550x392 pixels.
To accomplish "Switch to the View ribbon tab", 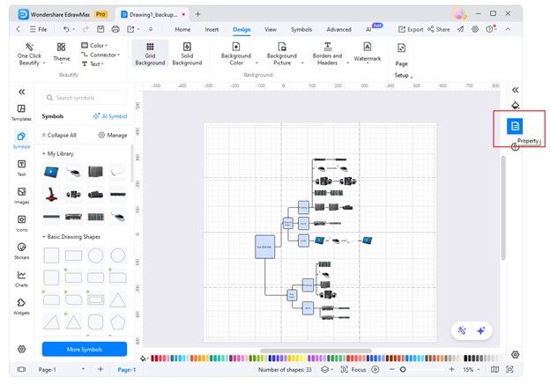I will 271,29.
